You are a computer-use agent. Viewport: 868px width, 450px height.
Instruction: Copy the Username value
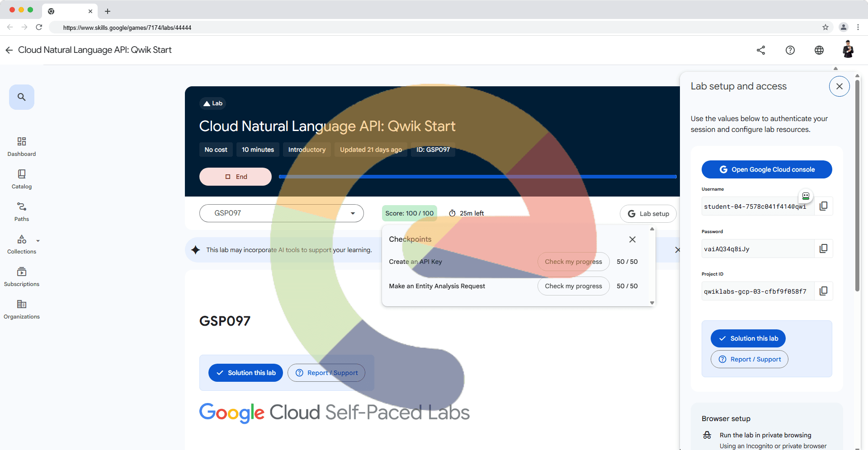click(824, 206)
